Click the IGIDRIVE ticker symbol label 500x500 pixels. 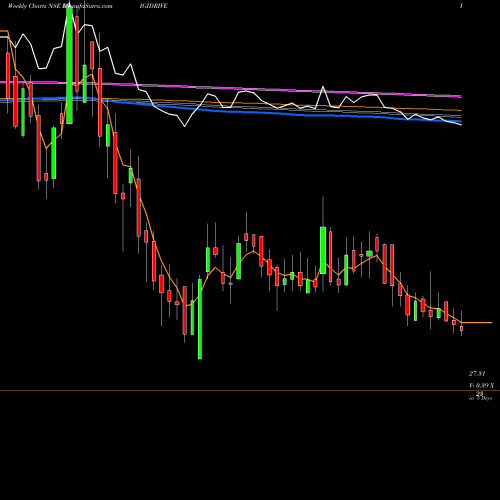pos(154,6)
